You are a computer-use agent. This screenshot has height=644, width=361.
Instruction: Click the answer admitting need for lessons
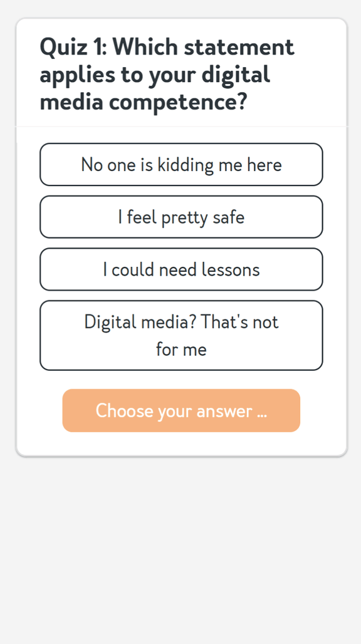[x=181, y=269]
